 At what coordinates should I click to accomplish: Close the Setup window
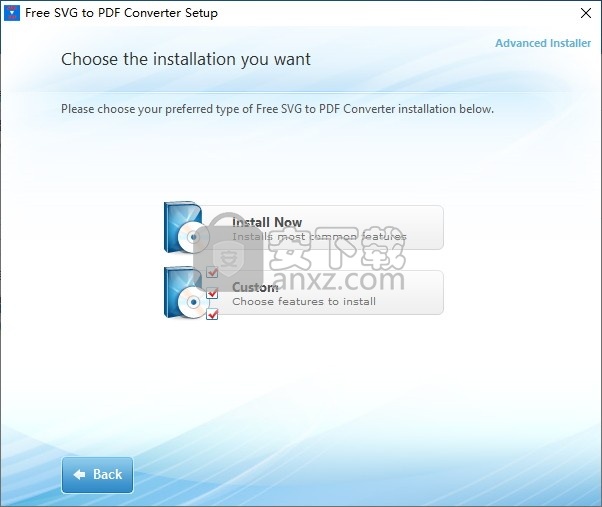(x=585, y=13)
